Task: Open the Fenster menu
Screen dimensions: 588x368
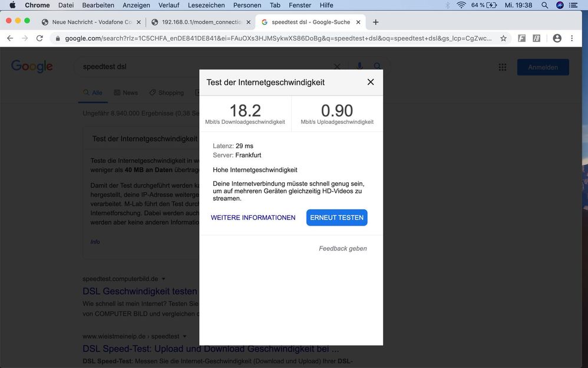Action: click(x=300, y=5)
